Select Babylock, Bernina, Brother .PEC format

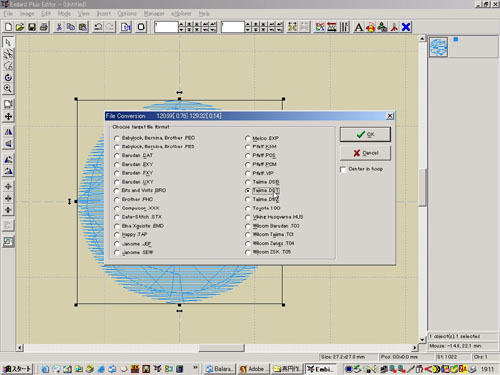coord(117,138)
